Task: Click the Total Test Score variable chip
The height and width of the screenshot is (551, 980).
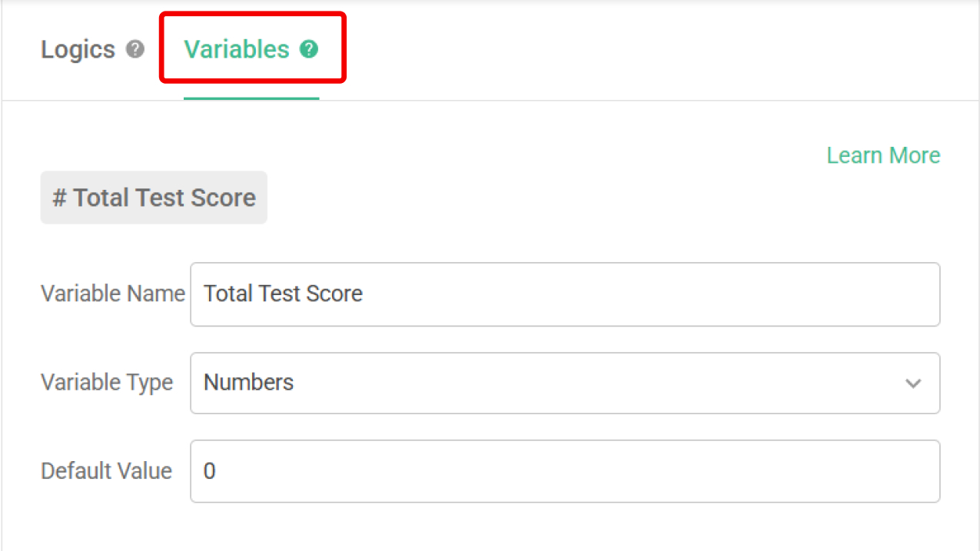Action: [x=154, y=197]
